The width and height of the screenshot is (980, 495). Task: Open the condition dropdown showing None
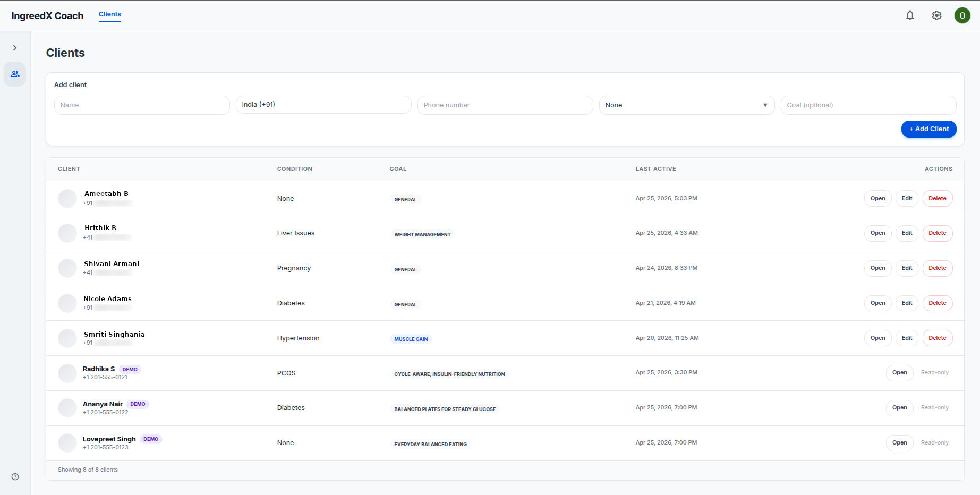coord(687,105)
